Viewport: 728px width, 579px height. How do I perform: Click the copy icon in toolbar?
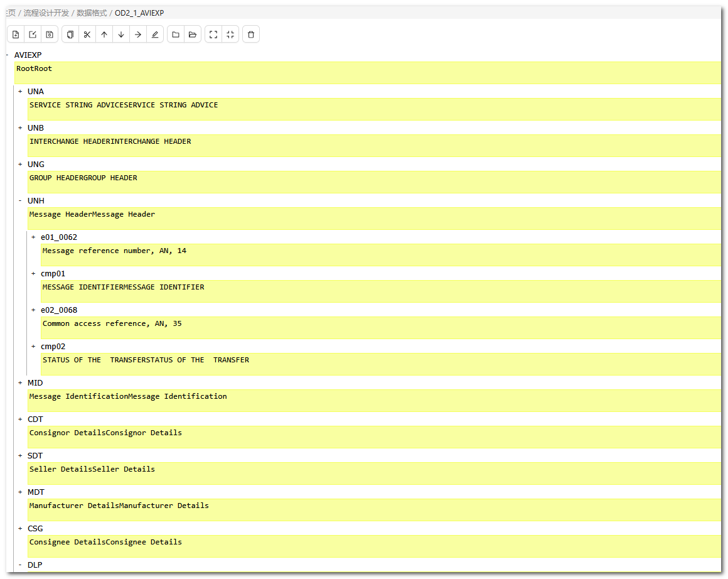70,35
